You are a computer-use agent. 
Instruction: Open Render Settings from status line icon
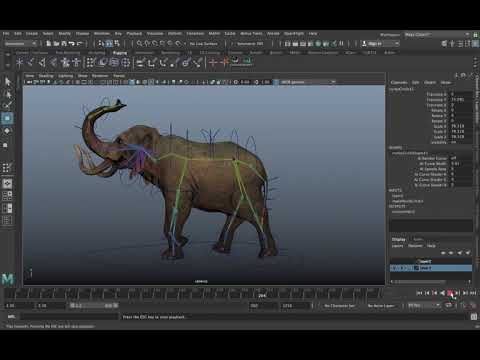click(x=311, y=43)
